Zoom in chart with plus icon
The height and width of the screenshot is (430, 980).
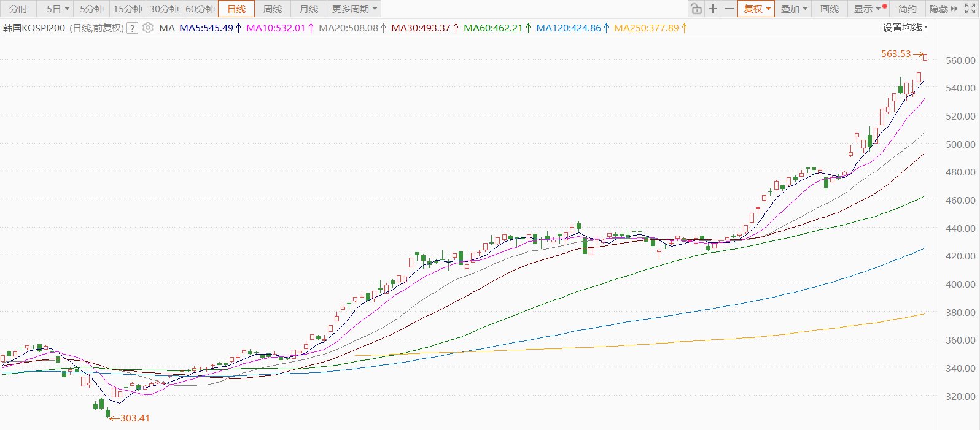pos(712,9)
